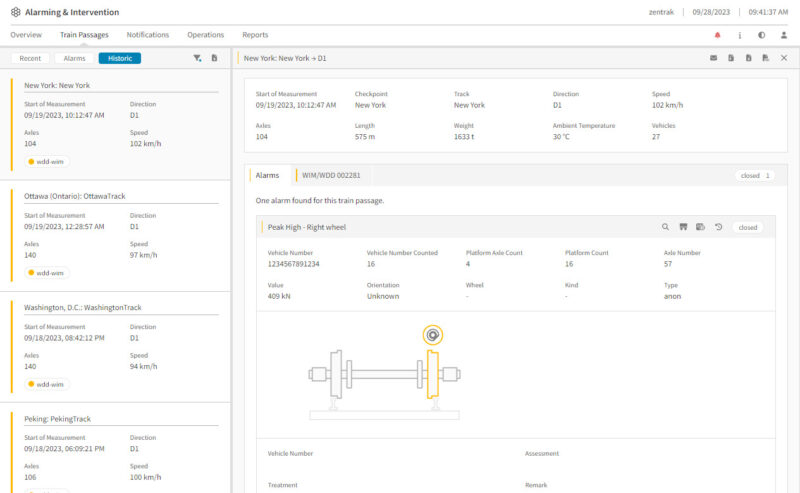Toggle the dark/light contrast theme icon
Image resolution: width=800 pixels, height=493 pixels.
[x=761, y=35]
